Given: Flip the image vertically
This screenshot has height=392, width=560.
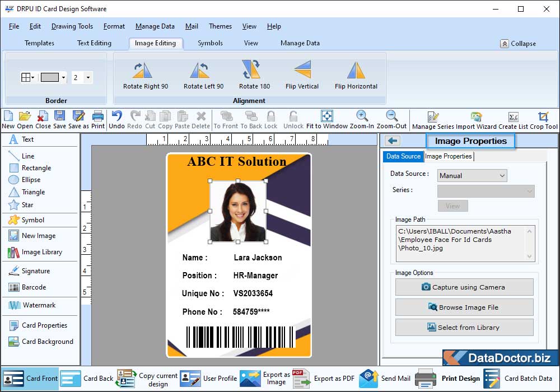Looking at the screenshot, I should [302, 76].
